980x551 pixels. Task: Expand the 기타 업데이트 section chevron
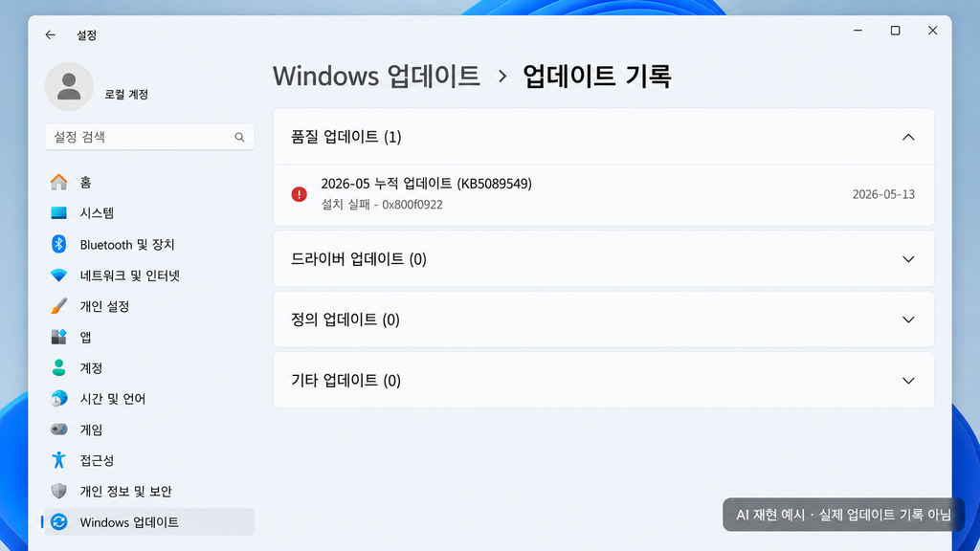point(908,381)
